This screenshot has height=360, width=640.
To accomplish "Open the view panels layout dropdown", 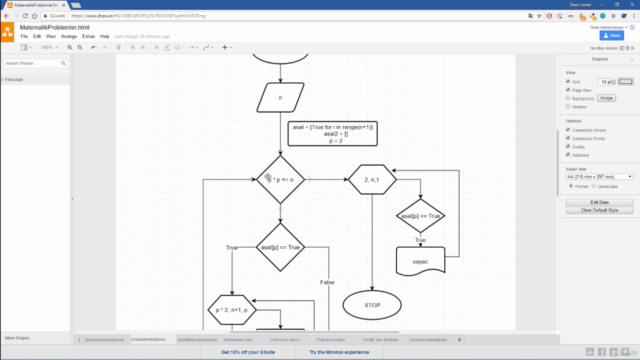I will [26, 47].
